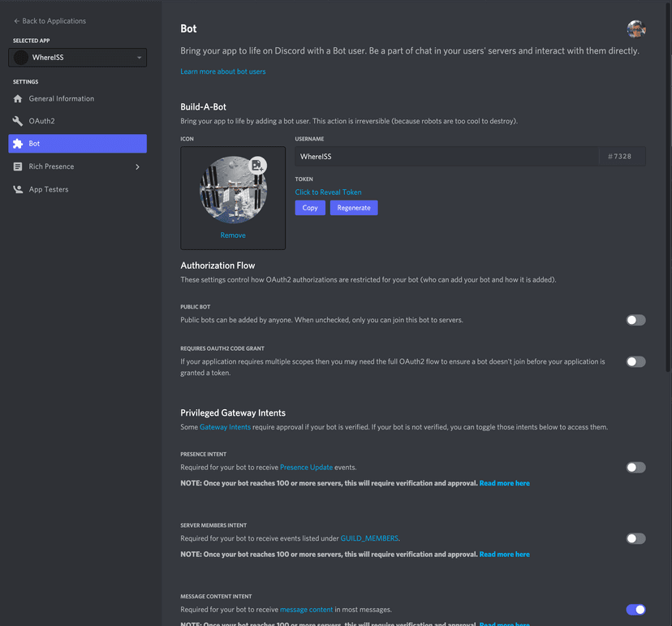Open the App Testers page

coord(78,189)
